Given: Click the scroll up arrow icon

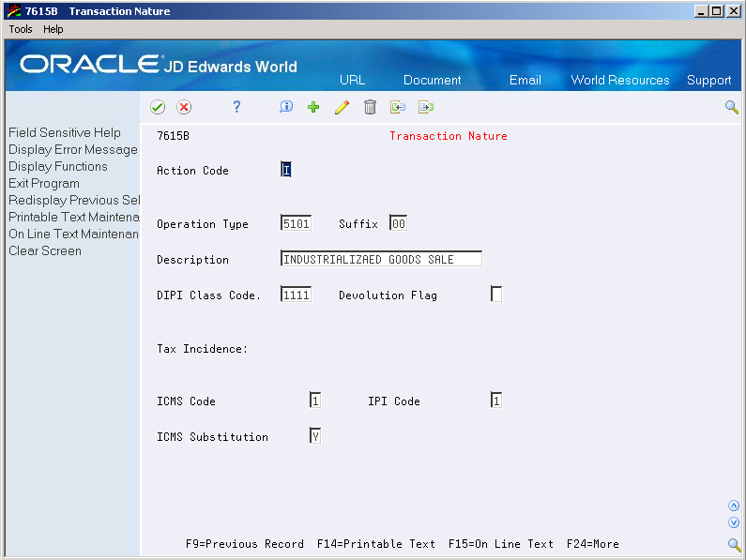Looking at the screenshot, I should click(x=734, y=506).
